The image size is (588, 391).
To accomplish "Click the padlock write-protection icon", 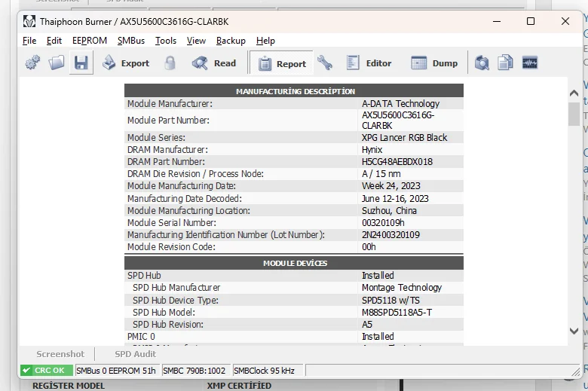I will [x=170, y=63].
